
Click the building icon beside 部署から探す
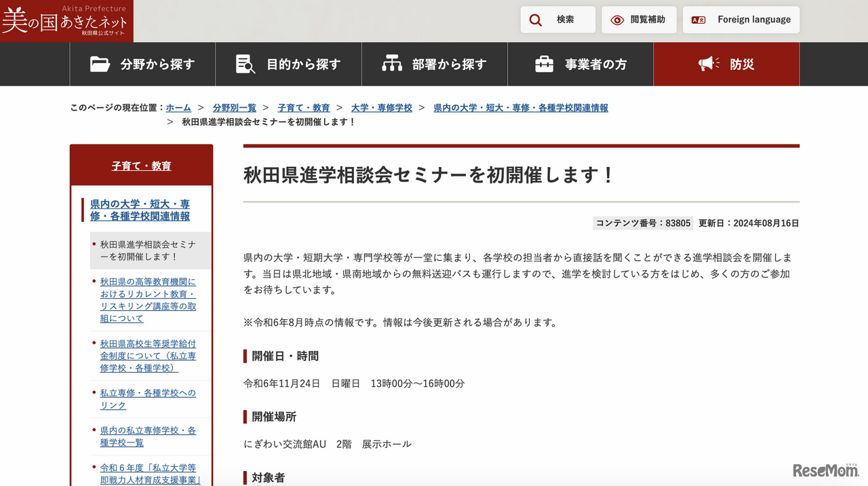pos(391,63)
